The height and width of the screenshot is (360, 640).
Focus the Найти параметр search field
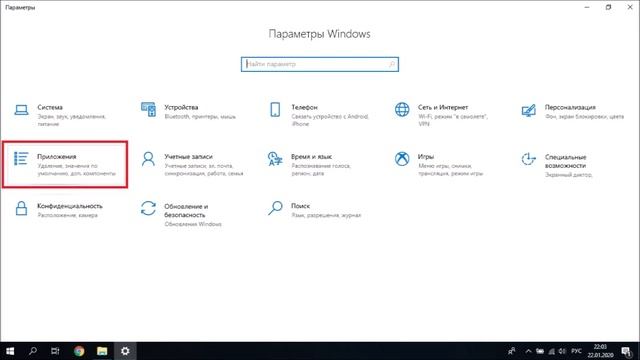tap(320, 64)
